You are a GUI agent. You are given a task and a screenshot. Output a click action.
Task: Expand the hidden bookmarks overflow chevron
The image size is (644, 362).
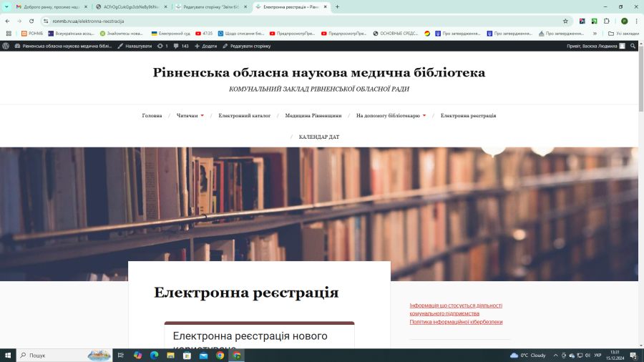click(595, 33)
